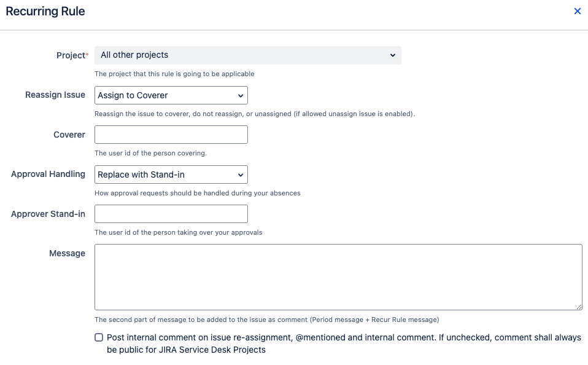Click the chevron on the 'All other projects' selector
Screen dimensions: 588x365
click(x=393, y=55)
